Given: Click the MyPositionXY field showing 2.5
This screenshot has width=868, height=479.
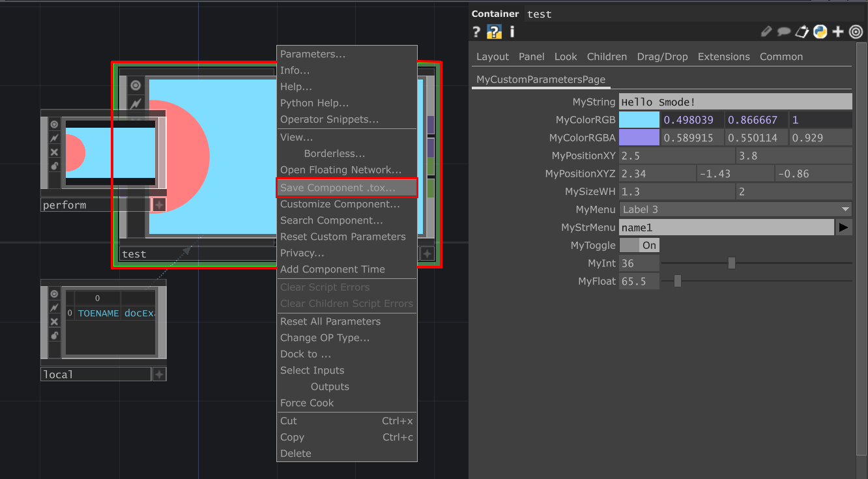Looking at the screenshot, I should click(x=677, y=156).
